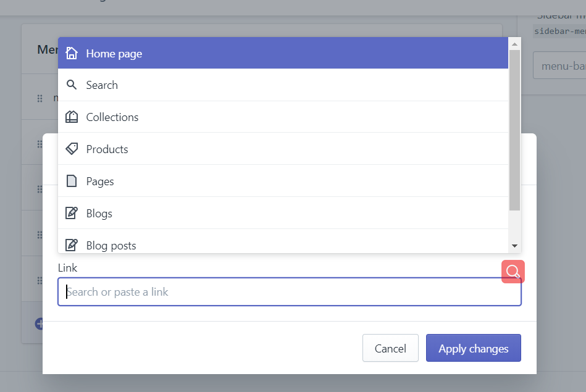This screenshot has height=392, width=586.
Task: Click the blue add menu item plus icon
Action: tap(39, 323)
